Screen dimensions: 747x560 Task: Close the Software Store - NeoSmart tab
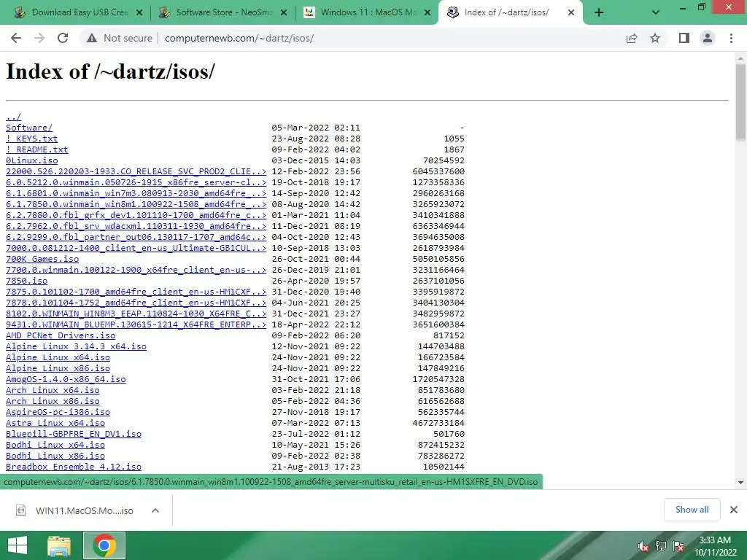click(x=284, y=13)
